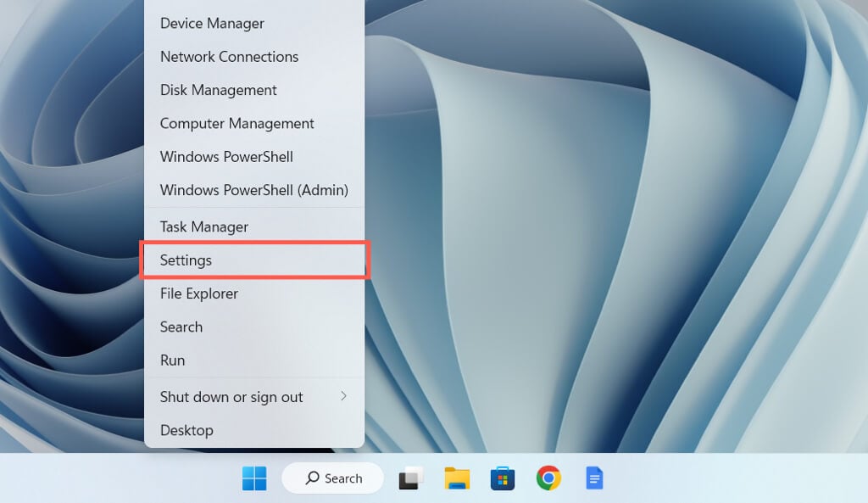Select Desktop menu entry
The height and width of the screenshot is (503, 868).
(254, 430)
